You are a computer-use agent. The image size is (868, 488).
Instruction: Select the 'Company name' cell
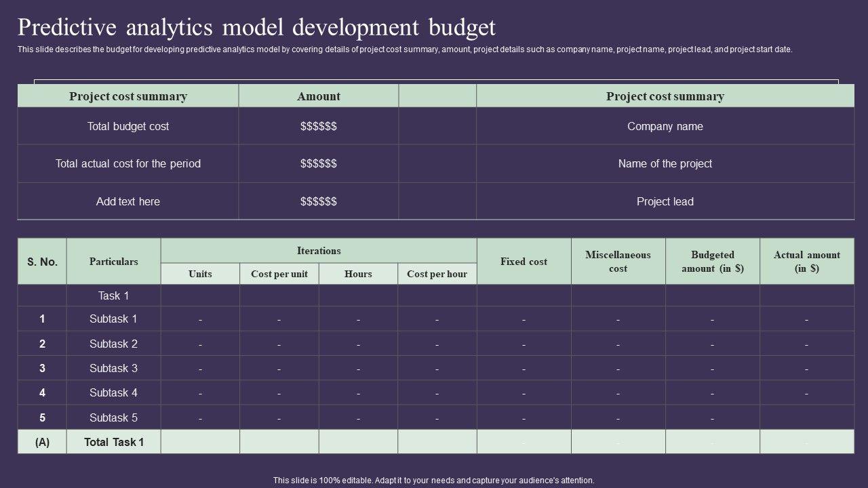coord(665,126)
